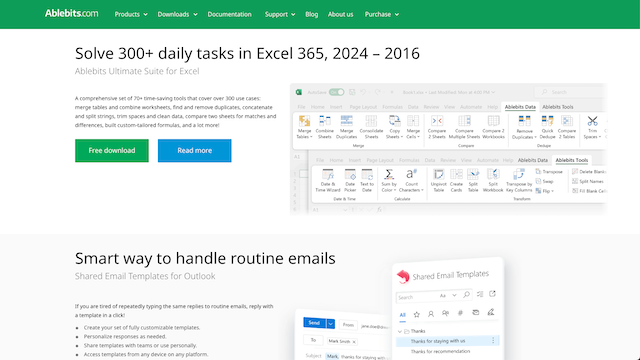The width and height of the screenshot is (640, 360).
Task: Click the Copy Sheets icon
Action: click(394, 121)
